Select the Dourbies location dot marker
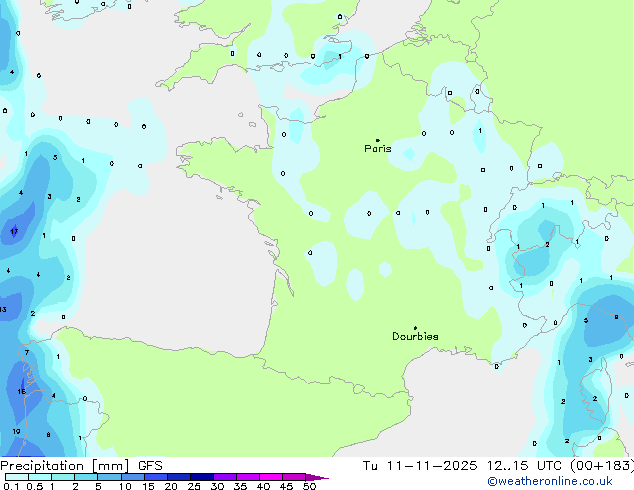Viewport: 634px width, 490px height. click(415, 328)
